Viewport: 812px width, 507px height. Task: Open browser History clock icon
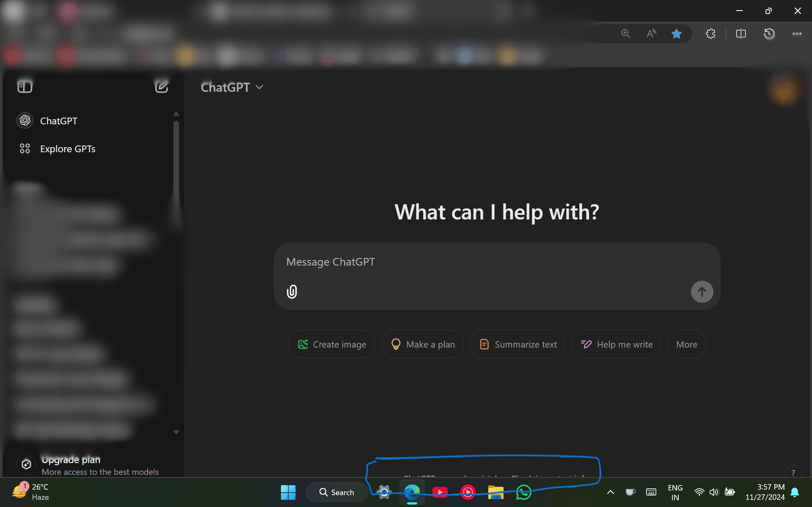[769, 34]
